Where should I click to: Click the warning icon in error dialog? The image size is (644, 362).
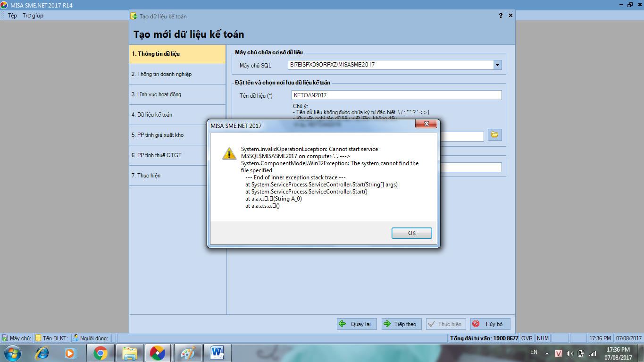[x=229, y=153]
